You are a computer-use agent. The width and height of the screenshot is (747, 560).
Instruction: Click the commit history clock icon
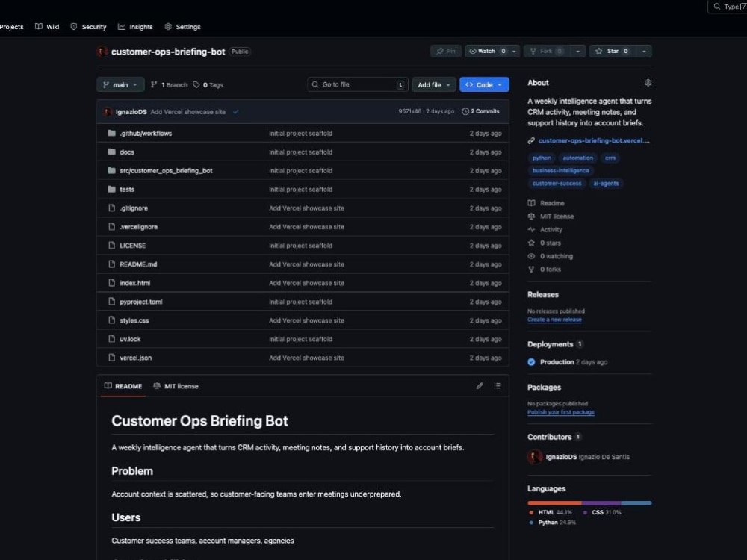(465, 111)
